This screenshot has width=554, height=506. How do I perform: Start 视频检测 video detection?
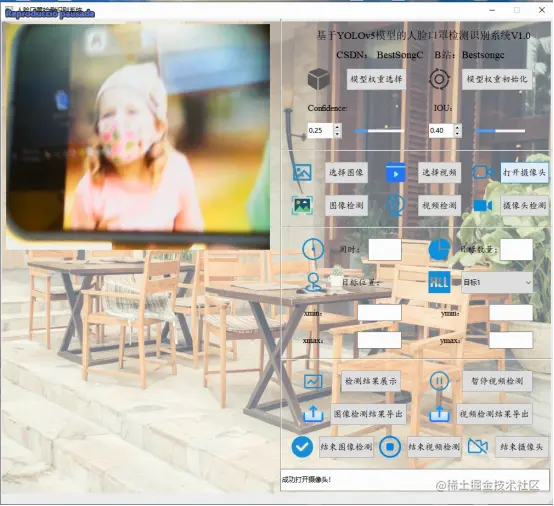click(x=439, y=205)
